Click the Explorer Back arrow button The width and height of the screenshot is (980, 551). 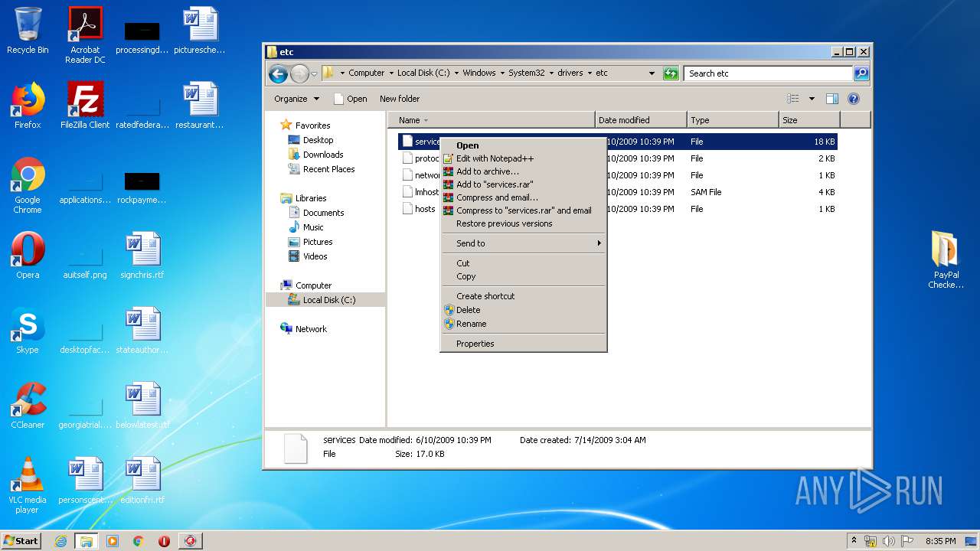coord(279,73)
